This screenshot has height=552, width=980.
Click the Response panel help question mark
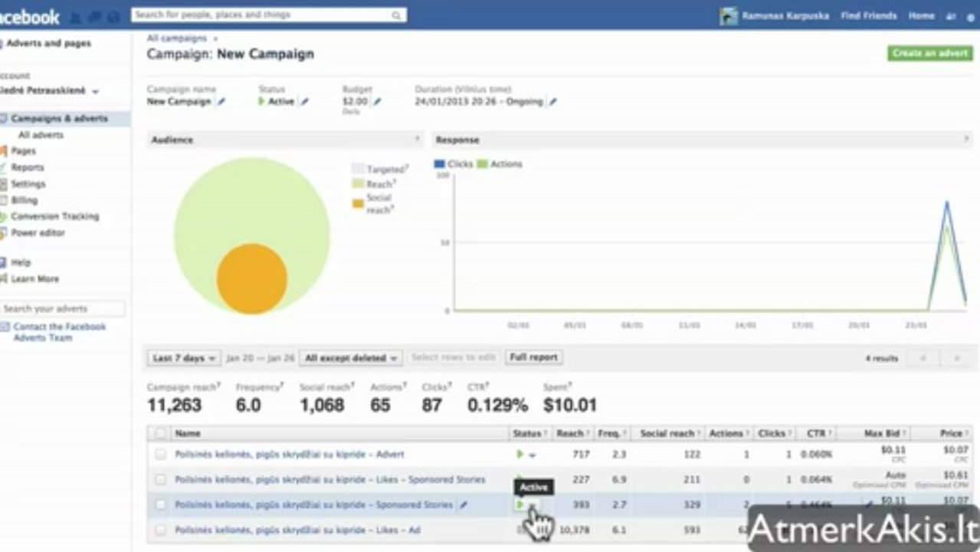tap(965, 140)
